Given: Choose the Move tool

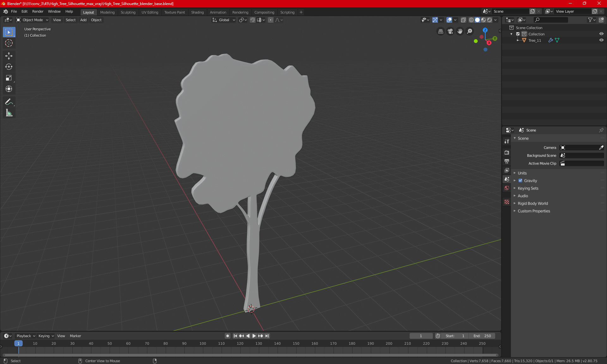Looking at the screenshot, I should point(9,56).
